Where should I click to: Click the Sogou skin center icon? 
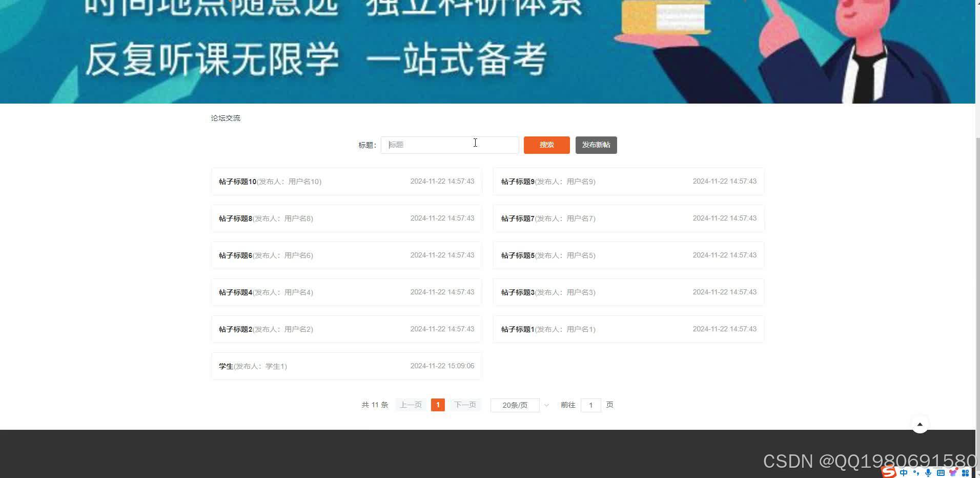click(x=953, y=472)
